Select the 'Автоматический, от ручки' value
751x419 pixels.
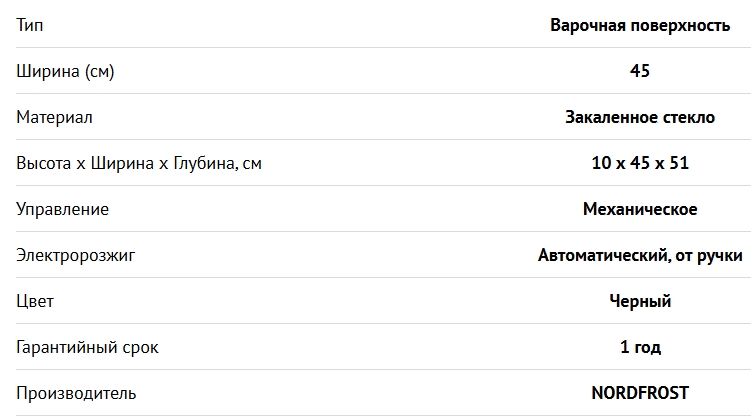click(x=640, y=255)
